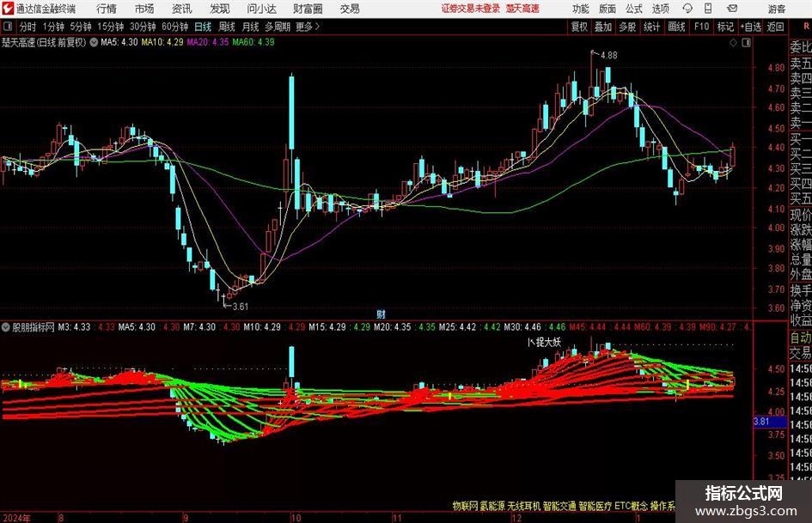The image size is (812, 523).
Task: Open the 功能 menu
Action: 581,9
